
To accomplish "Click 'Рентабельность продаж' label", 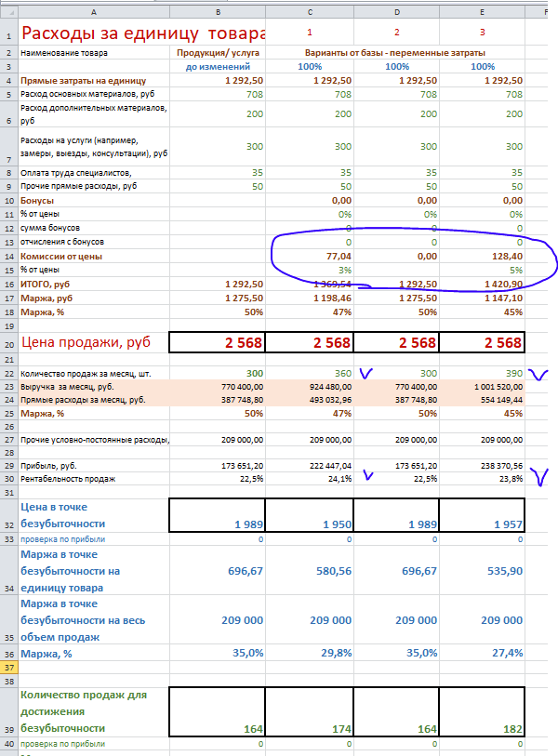I will pos(68,479).
